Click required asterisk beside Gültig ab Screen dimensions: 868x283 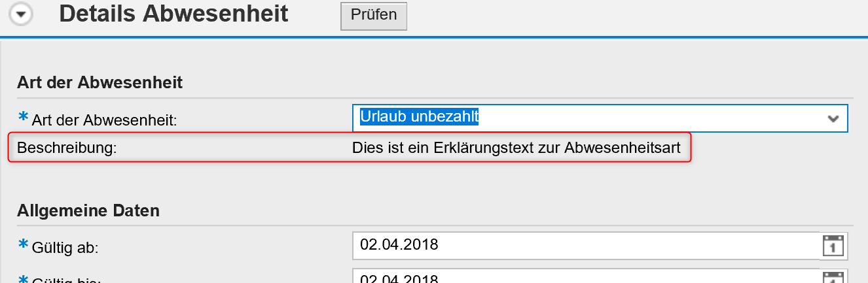click(23, 245)
